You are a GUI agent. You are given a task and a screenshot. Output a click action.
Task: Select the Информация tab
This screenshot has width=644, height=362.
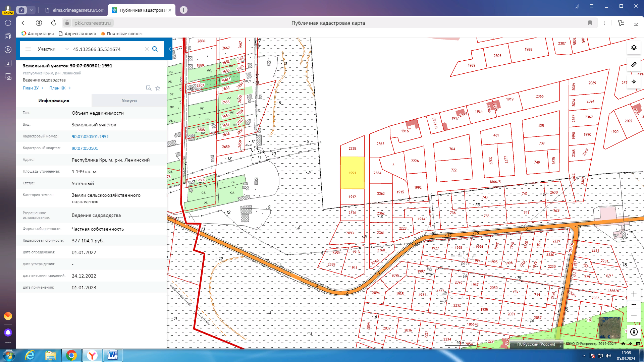[54, 101]
